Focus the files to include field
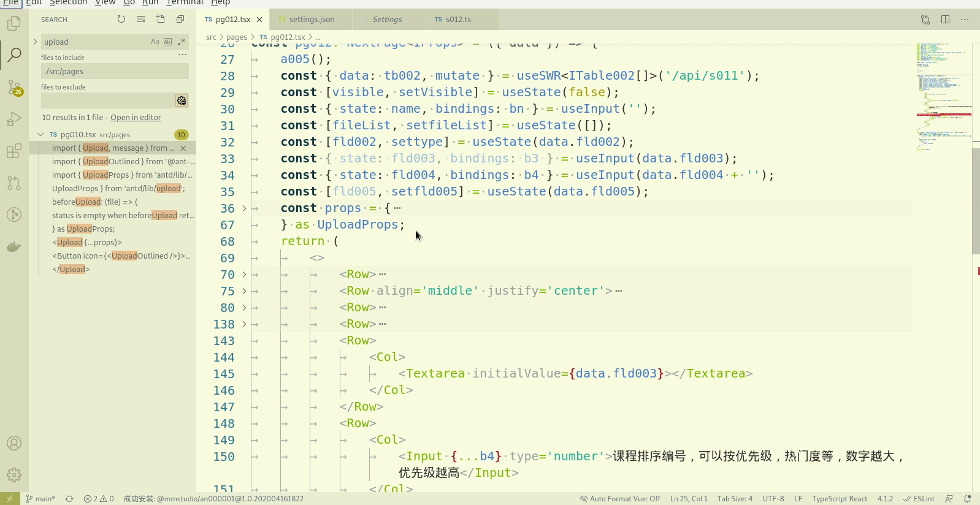The height and width of the screenshot is (505, 980). pos(115,71)
